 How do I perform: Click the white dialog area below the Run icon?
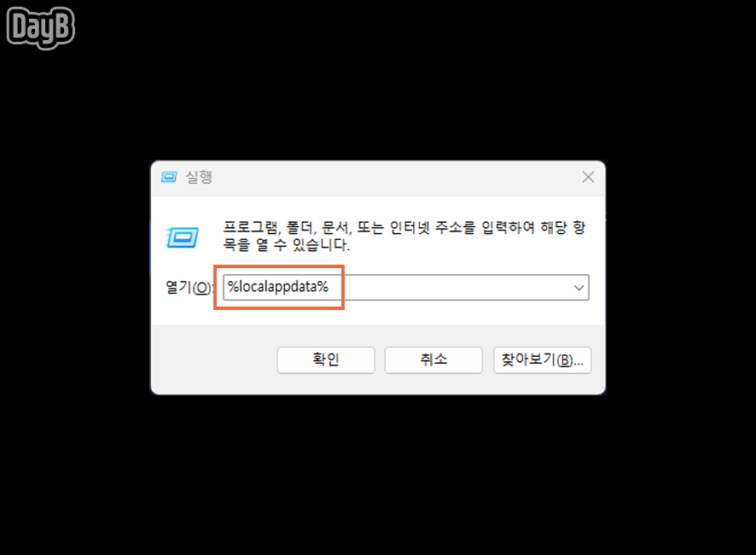click(x=183, y=263)
